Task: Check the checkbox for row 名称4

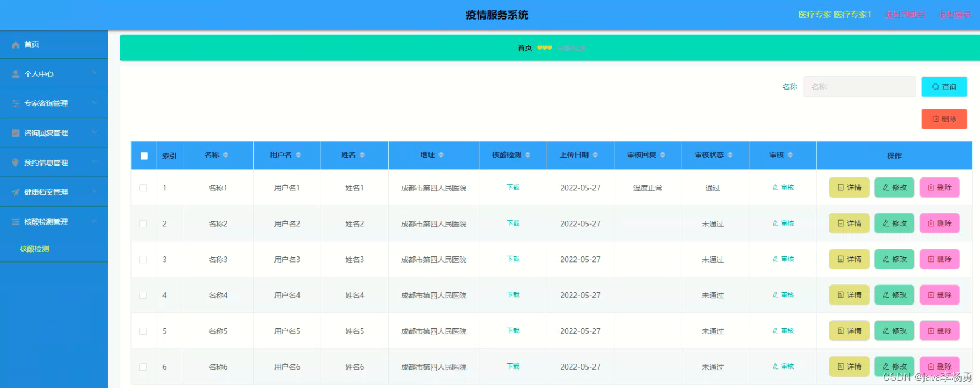Action: tap(143, 296)
